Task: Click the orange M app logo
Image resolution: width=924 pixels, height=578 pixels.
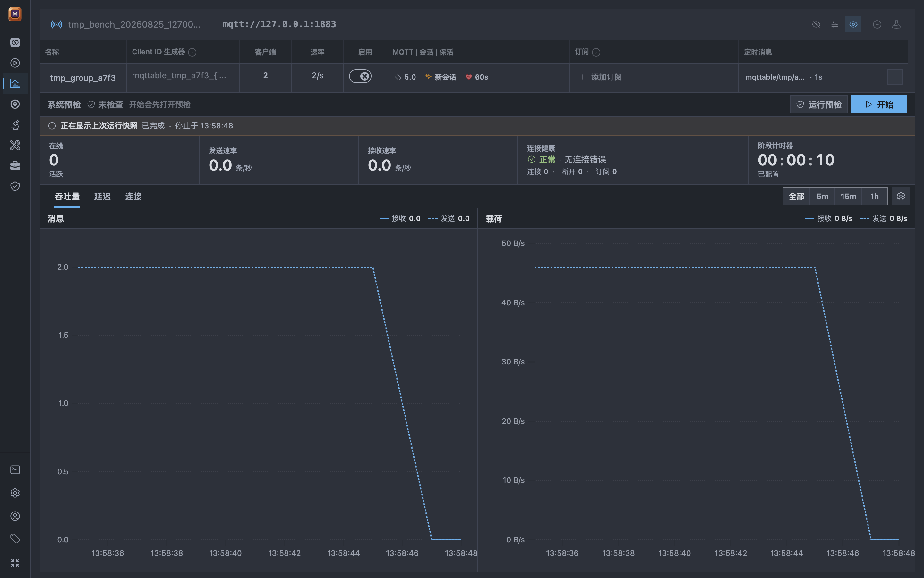Action: coord(15,14)
